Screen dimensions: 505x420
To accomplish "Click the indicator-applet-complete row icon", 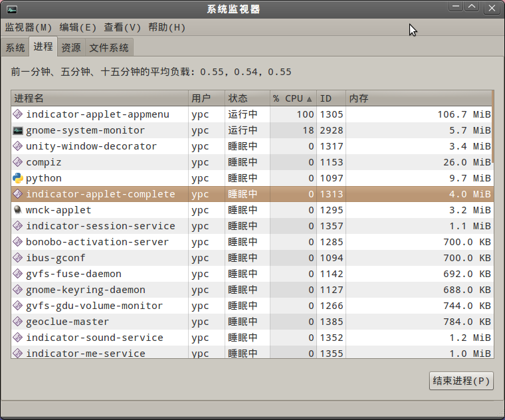I will [x=17, y=194].
